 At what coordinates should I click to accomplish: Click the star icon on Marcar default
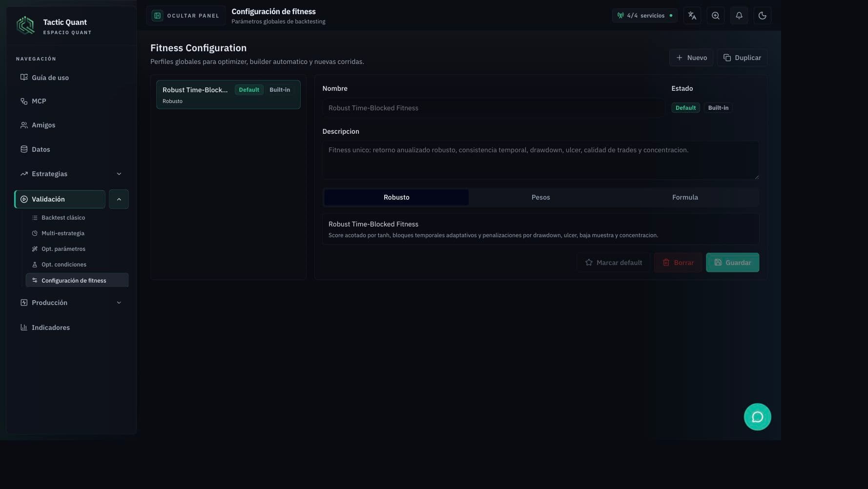[589, 263]
